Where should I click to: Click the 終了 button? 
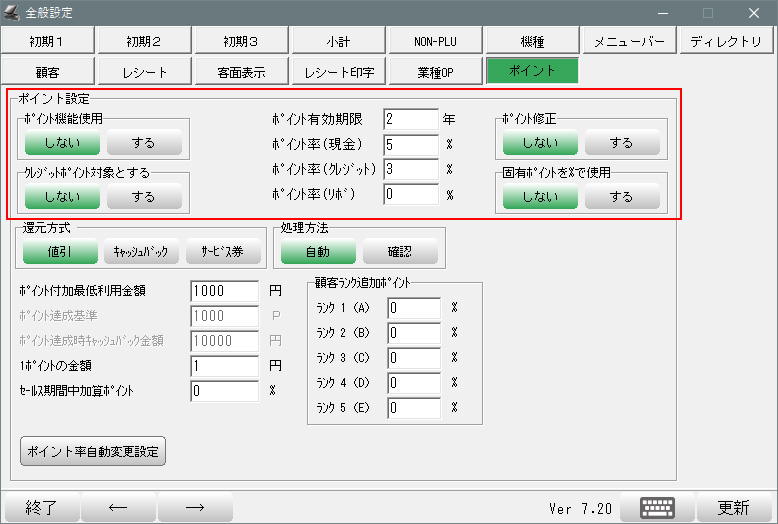click(x=40, y=507)
